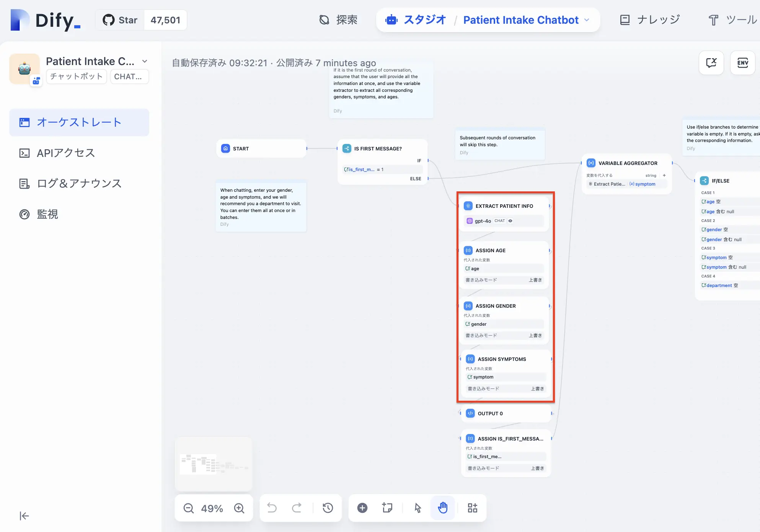
Task: Add variable with plus in VARIABLE AGGREGATOR
Action: tap(664, 175)
